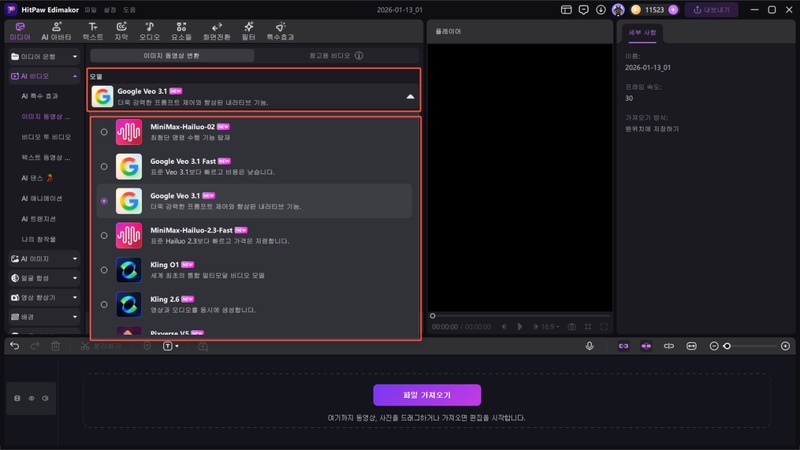Open the 오디오 audio tool
Viewport: 800px width, 450px height.
(149, 31)
